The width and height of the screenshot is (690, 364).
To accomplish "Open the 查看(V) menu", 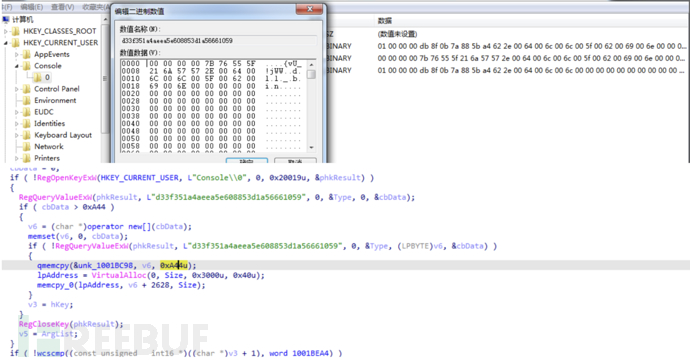I will tap(62, 7).
